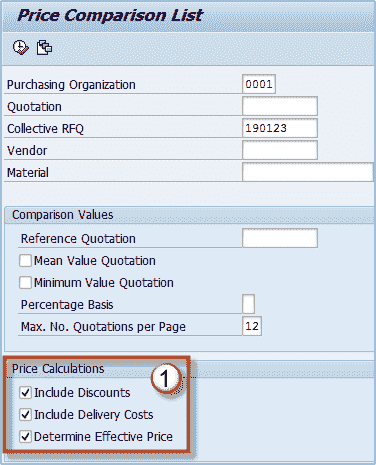Screen dimensions: 376x465
Task: Click the Vendor input field
Action: pos(280,150)
